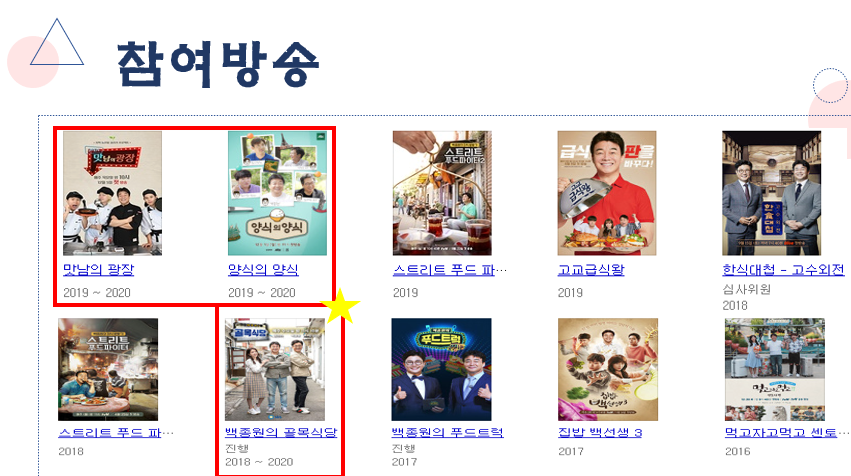Open the 고교급식왕 poster thumbnail
851x476 pixels.
pyautogui.click(x=607, y=193)
